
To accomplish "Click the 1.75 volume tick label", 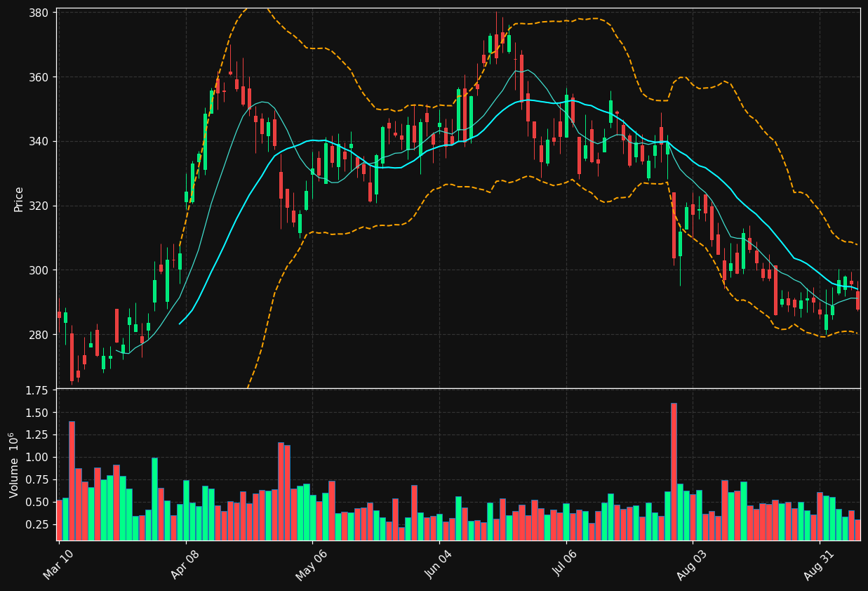I will point(36,390).
